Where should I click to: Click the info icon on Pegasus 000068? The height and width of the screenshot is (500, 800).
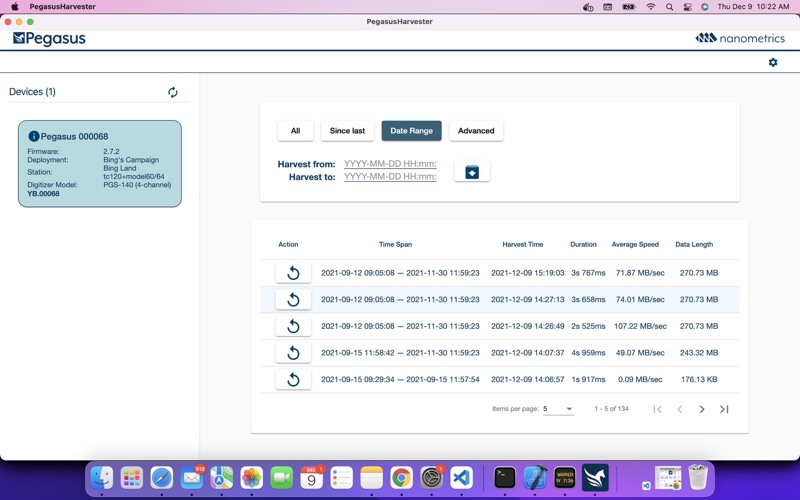(x=34, y=136)
